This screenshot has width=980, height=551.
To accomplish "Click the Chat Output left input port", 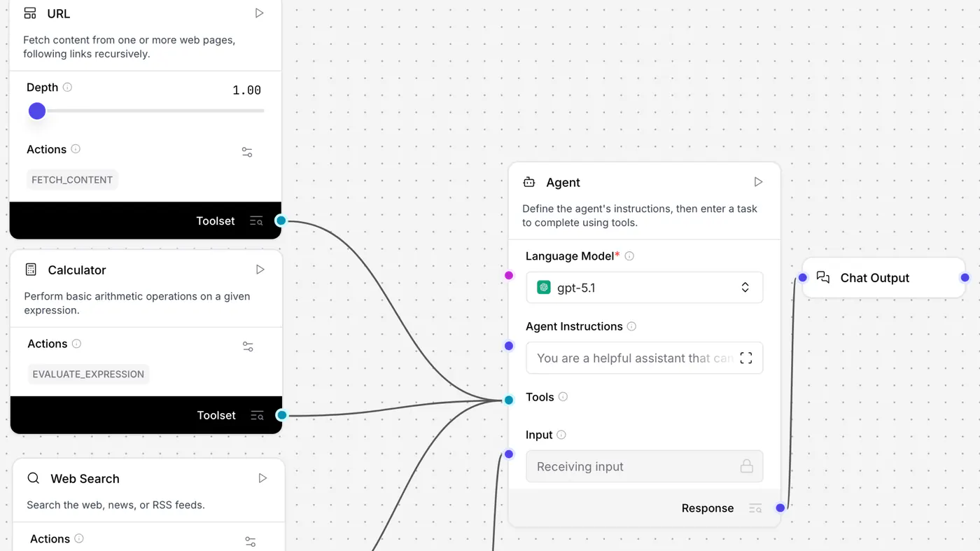I will click(x=803, y=278).
